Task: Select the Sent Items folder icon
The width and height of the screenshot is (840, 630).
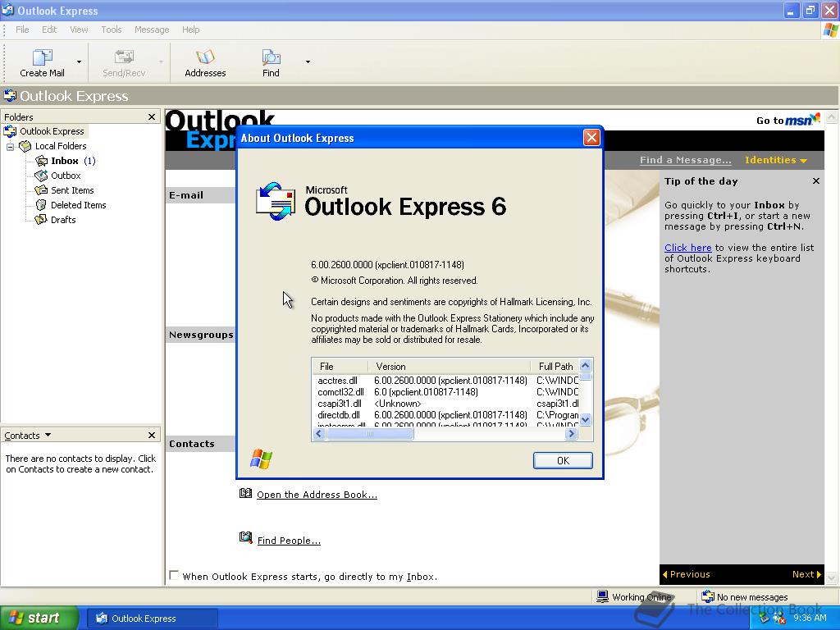Action: pos(41,190)
